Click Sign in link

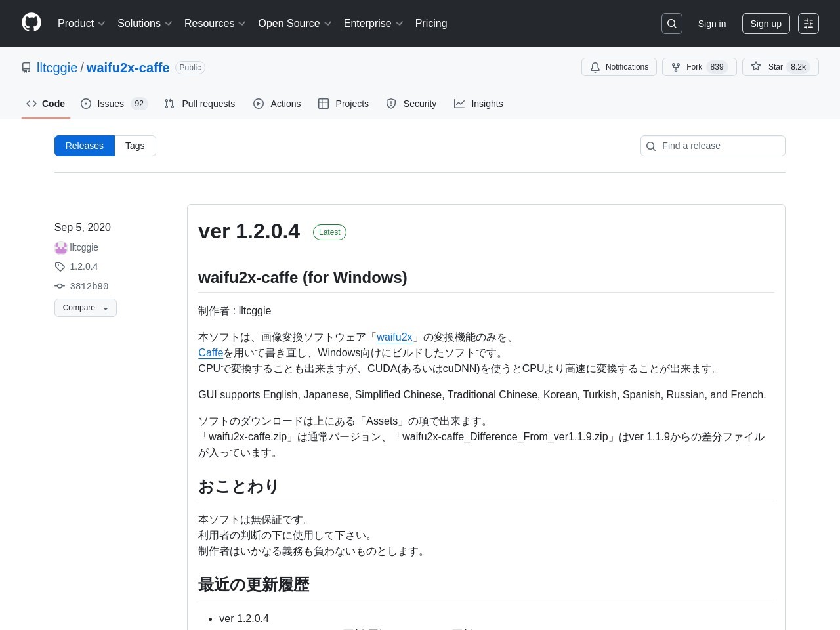tap(712, 24)
